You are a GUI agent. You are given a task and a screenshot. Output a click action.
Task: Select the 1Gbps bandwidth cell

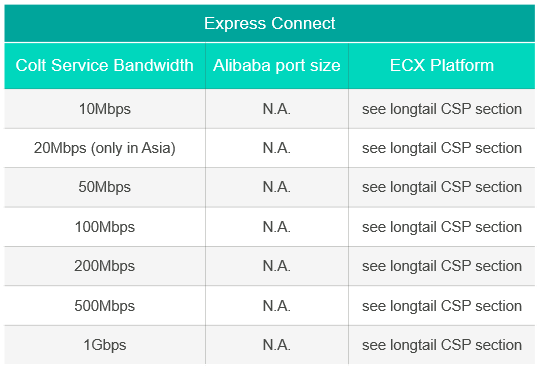tap(104, 345)
